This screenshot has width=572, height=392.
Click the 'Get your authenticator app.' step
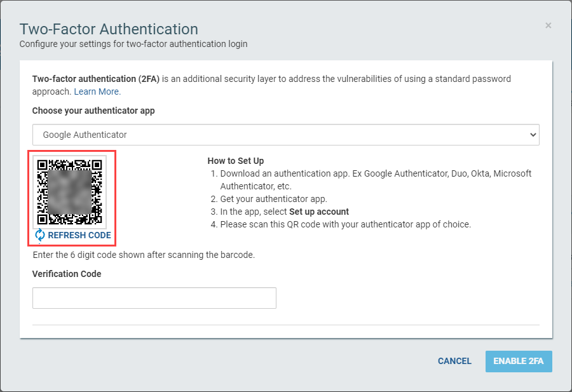273,199
